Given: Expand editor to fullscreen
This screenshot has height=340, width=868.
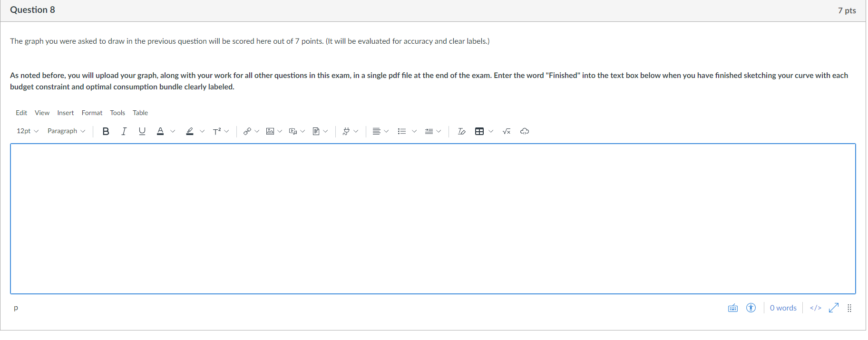Looking at the screenshot, I should (x=834, y=308).
